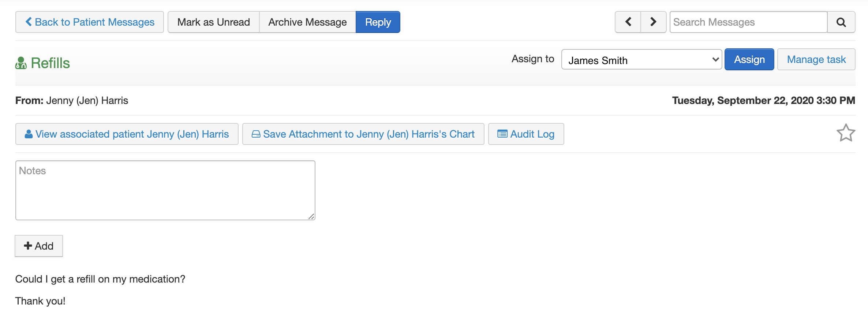Go to previous message arrow
868x325 pixels.
(x=628, y=22)
